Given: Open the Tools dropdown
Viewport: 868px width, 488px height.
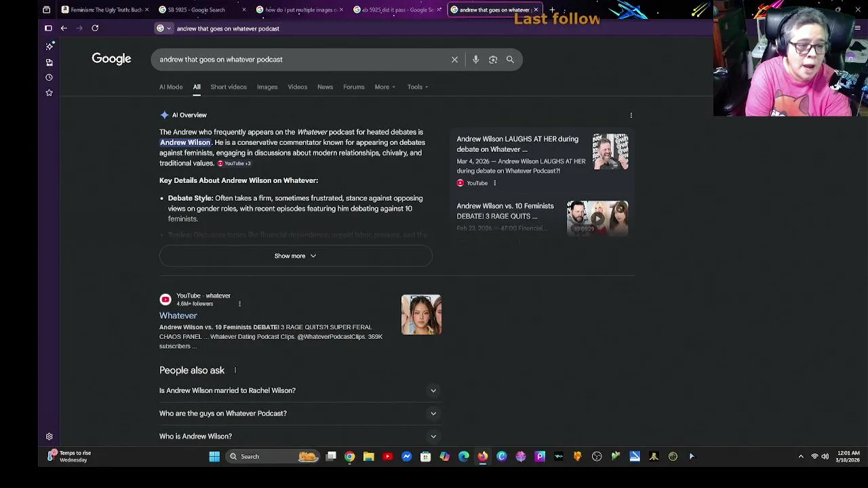Looking at the screenshot, I should [417, 87].
